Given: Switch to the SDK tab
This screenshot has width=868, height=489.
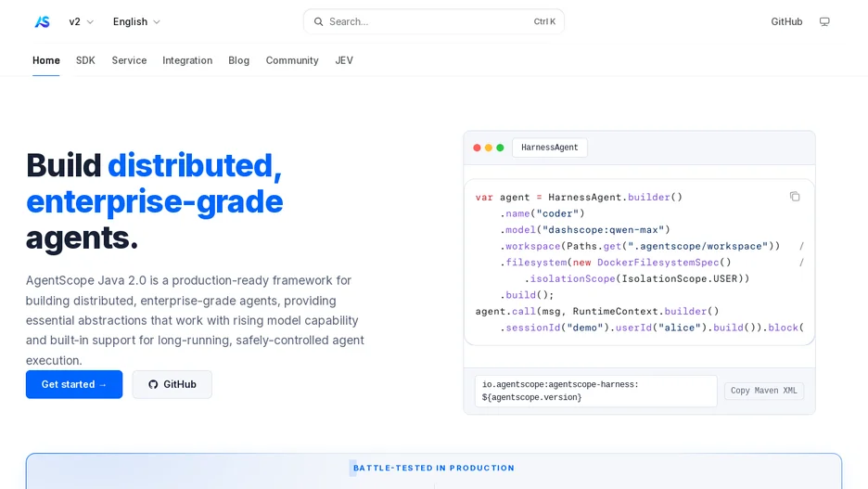Looking at the screenshot, I should [85, 60].
